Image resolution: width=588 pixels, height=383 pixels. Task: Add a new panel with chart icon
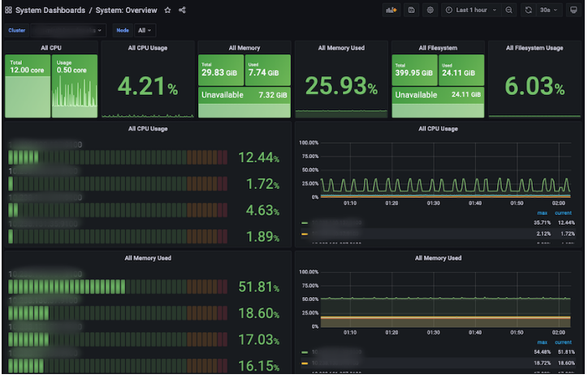tap(391, 10)
